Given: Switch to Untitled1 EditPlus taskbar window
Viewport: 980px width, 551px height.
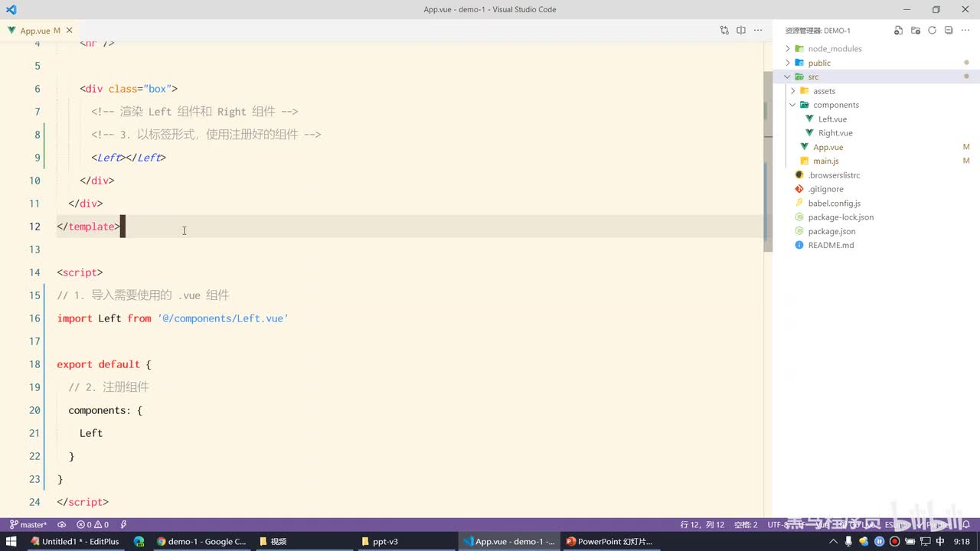Looking at the screenshot, I should point(74,541).
